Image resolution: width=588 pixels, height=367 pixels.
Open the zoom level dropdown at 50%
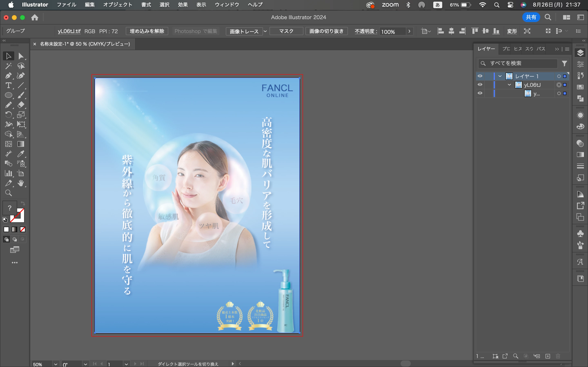pos(56,364)
